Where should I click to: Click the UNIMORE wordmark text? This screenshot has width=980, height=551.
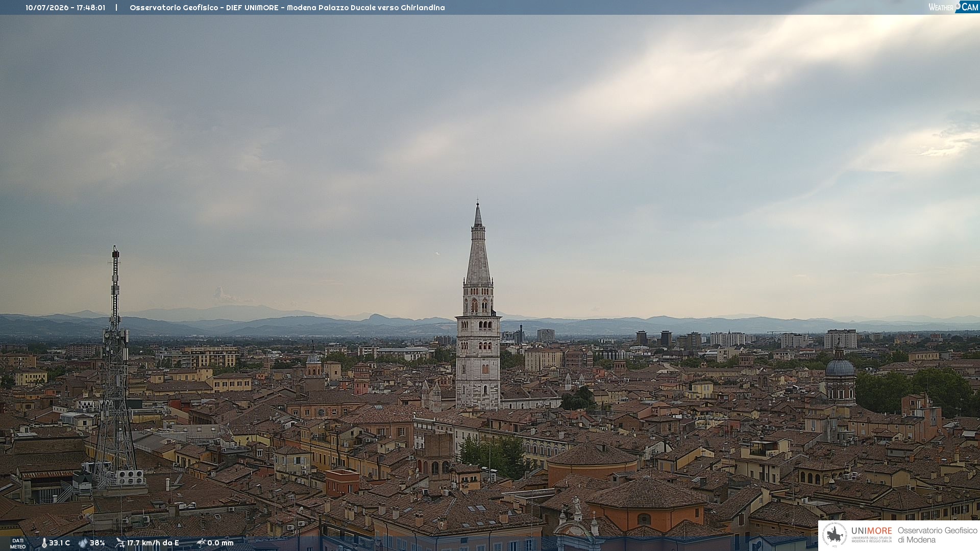coord(871,531)
